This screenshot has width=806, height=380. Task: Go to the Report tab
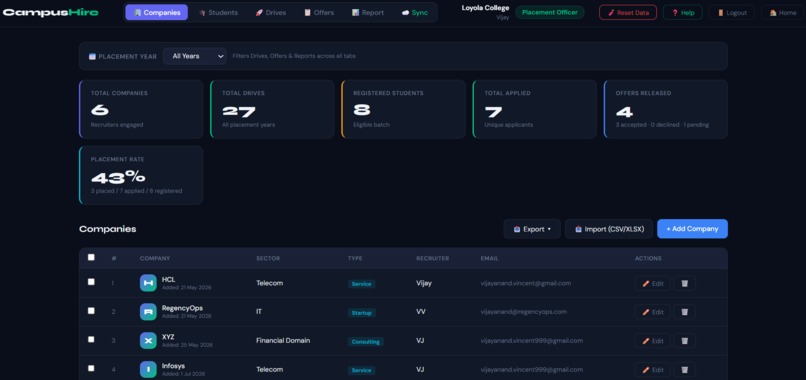point(368,12)
